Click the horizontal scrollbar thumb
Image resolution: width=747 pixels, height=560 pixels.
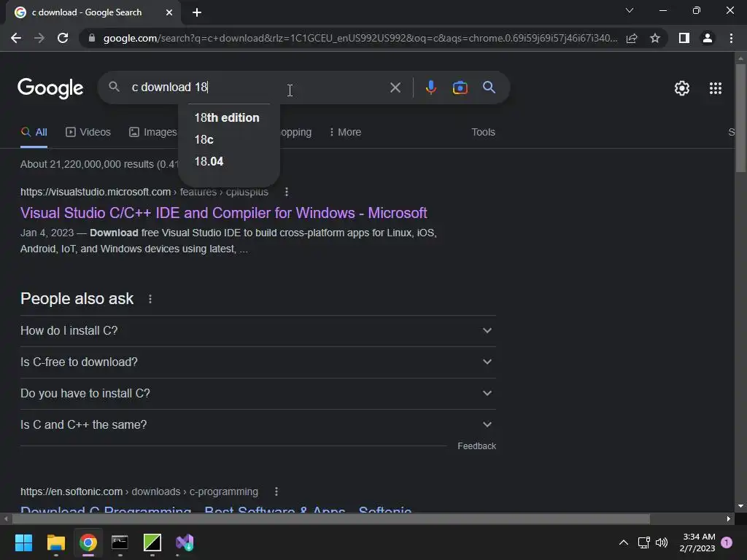tap(330, 518)
